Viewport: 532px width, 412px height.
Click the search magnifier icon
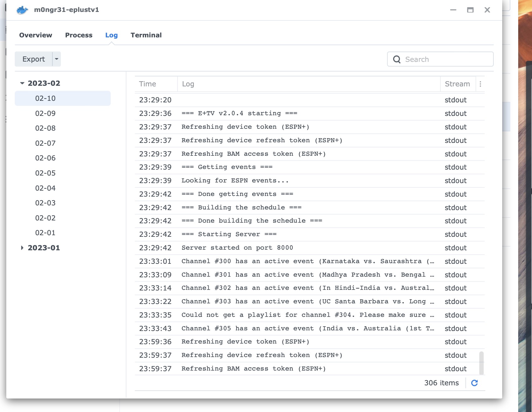[397, 59]
